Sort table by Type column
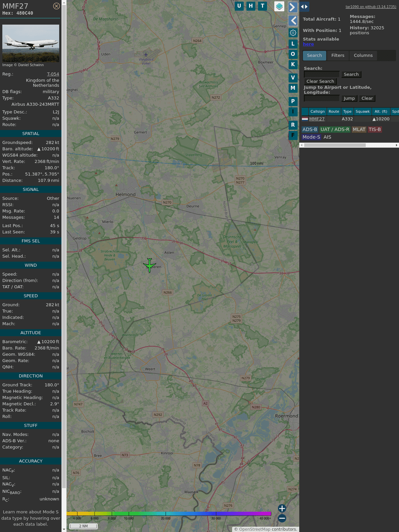Image resolution: width=399 pixels, height=532 pixels. [x=347, y=112]
